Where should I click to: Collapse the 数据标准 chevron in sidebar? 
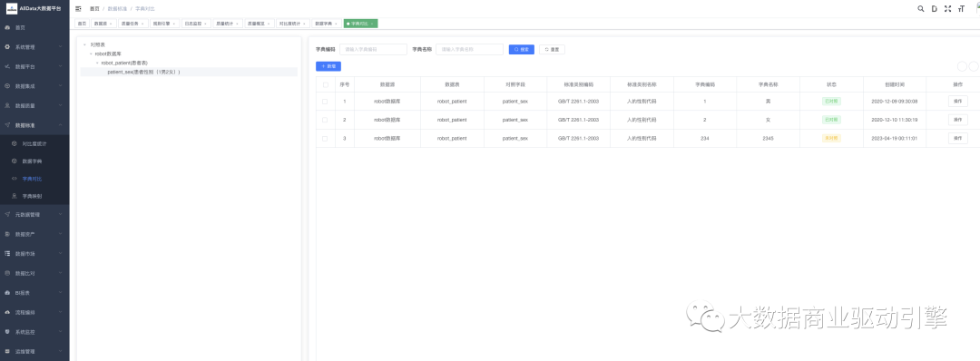pyautogui.click(x=61, y=125)
